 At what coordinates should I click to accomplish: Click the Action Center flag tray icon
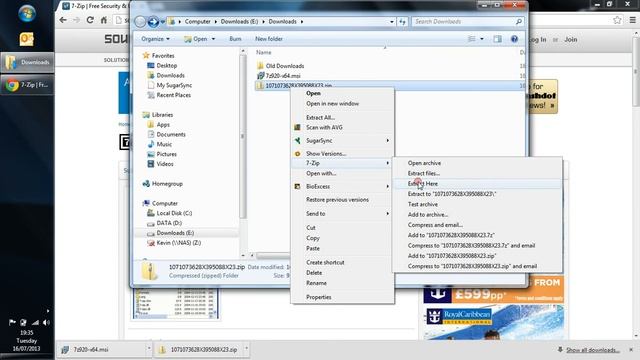click(x=12, y=322)
